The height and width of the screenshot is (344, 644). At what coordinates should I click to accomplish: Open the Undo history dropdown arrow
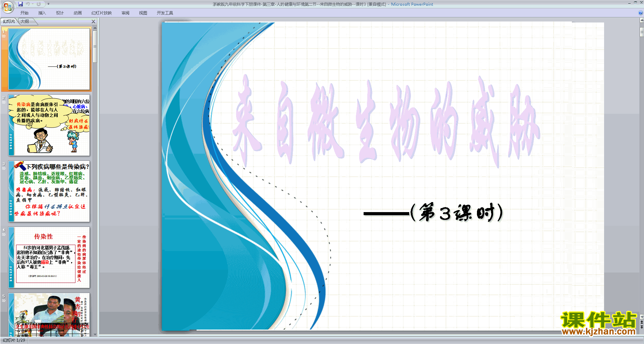pyautogui.click(x=33, y=4)
